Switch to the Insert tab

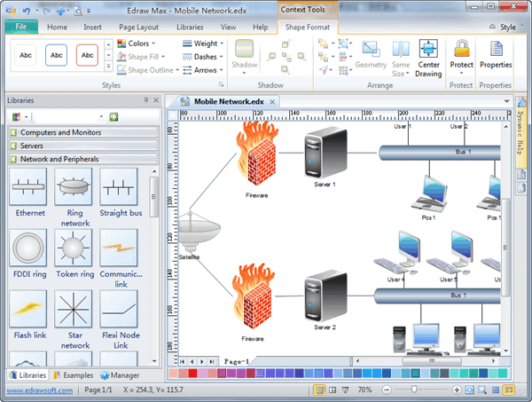[92, 28]
